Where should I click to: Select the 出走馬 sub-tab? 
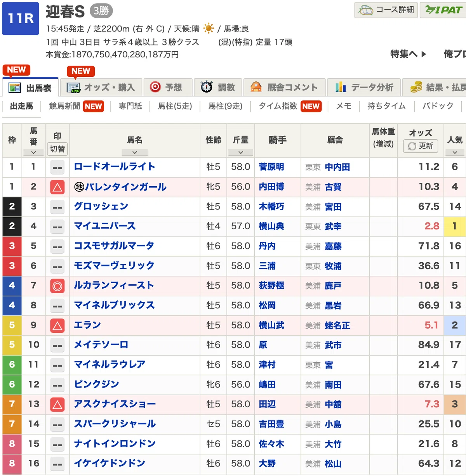click(21, 106)
